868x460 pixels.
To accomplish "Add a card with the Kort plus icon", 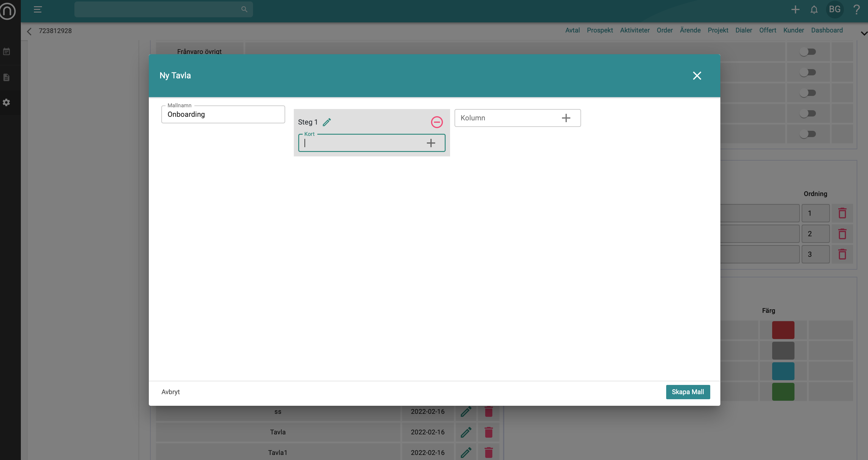I will tap(431, 143).
